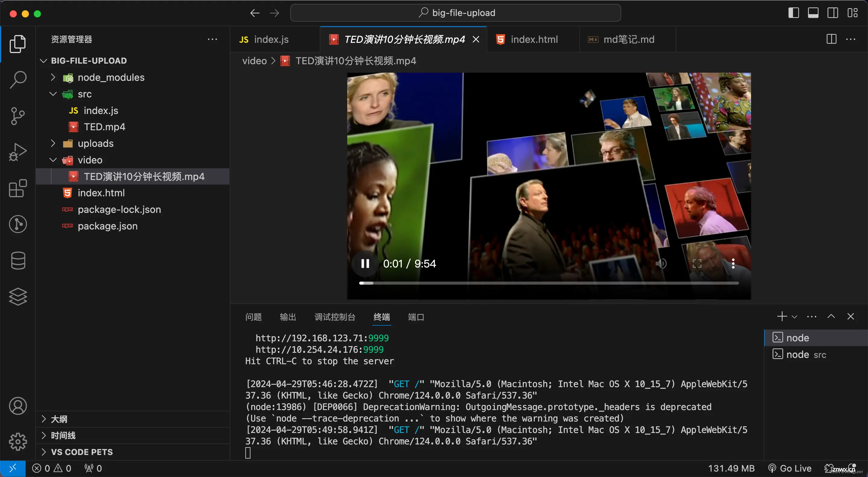The height and width of the screenshot is (477, 868).
Task: Seek on the video progress bar
Action: point(549,283)
